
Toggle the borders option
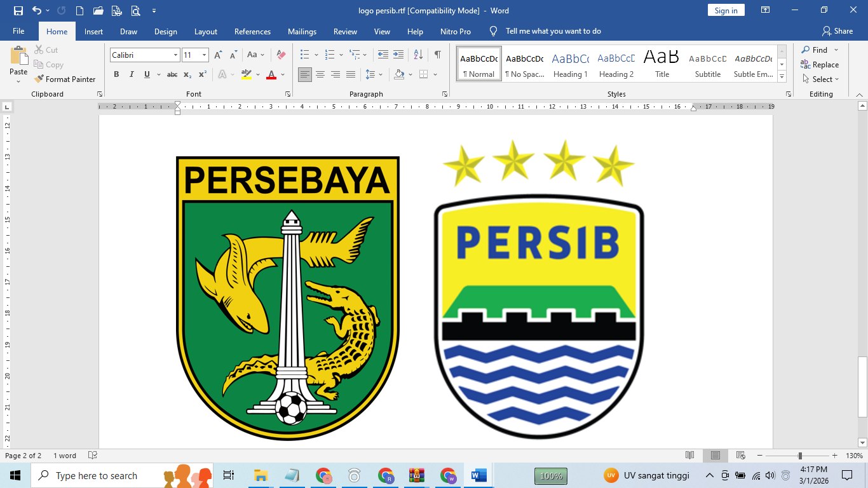point(424,75)
